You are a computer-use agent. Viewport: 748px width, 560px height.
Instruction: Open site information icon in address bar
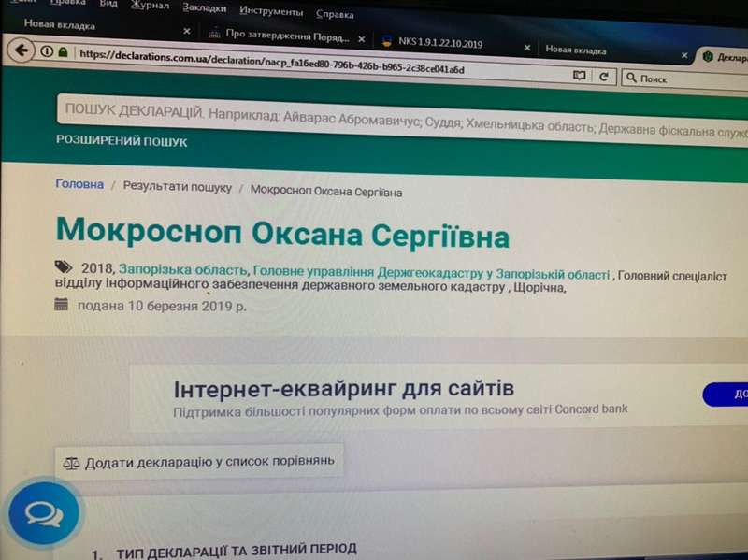tap(47, 52)
